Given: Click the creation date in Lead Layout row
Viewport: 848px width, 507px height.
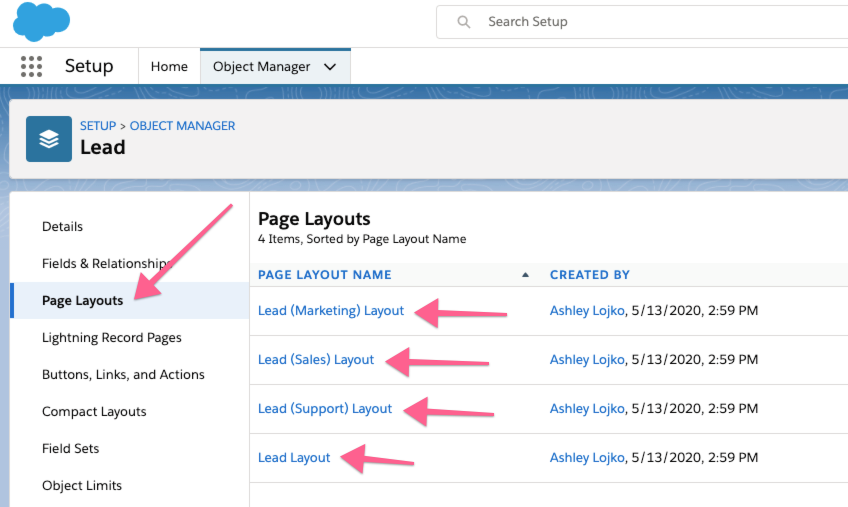Looking at the screenshot, I should tap(695, 458).
